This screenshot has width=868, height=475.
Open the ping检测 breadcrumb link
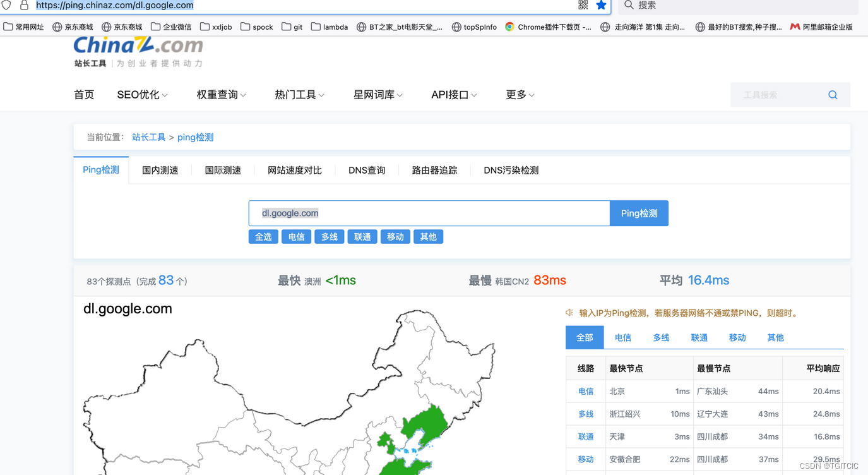pos(195,137)
